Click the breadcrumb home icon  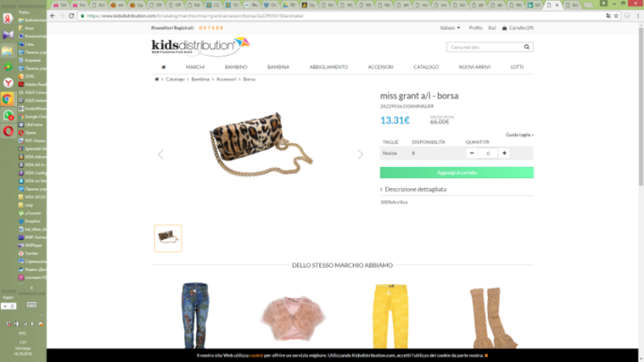coord(156,79)
